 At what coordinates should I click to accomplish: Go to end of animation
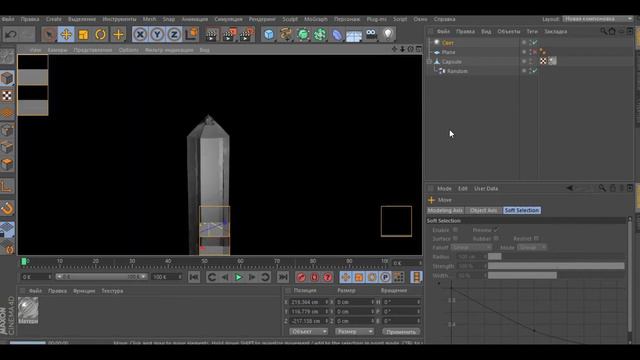click(282, 277)
